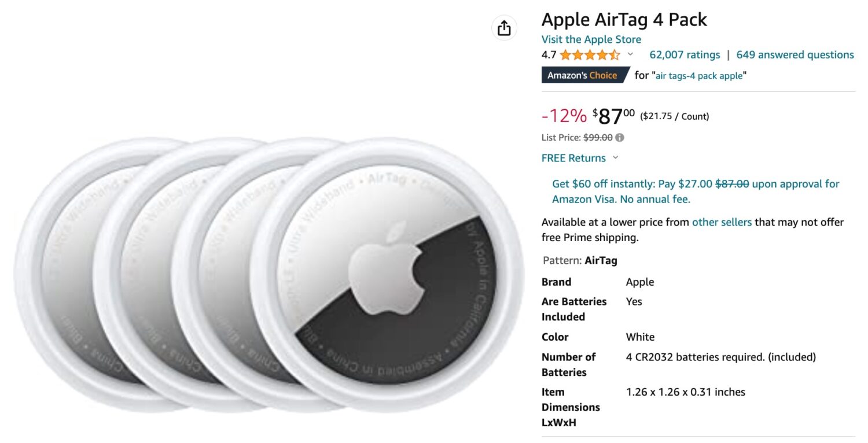Open the other sellers listing
Viewport: 868px width, 443px height.
[723, 222]
